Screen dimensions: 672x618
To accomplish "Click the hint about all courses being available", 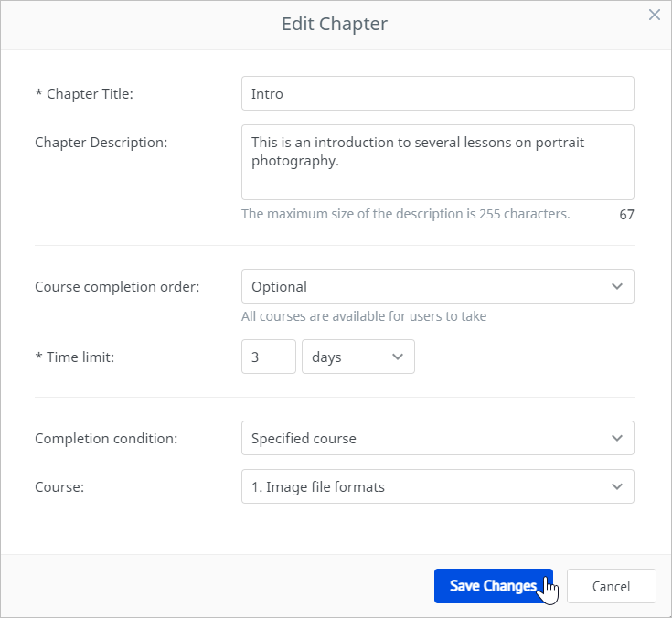I will (364, 317).
